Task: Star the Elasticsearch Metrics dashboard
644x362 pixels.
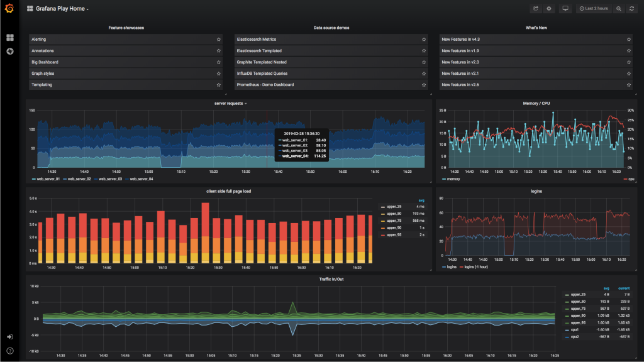Action: tap(424, 40)
